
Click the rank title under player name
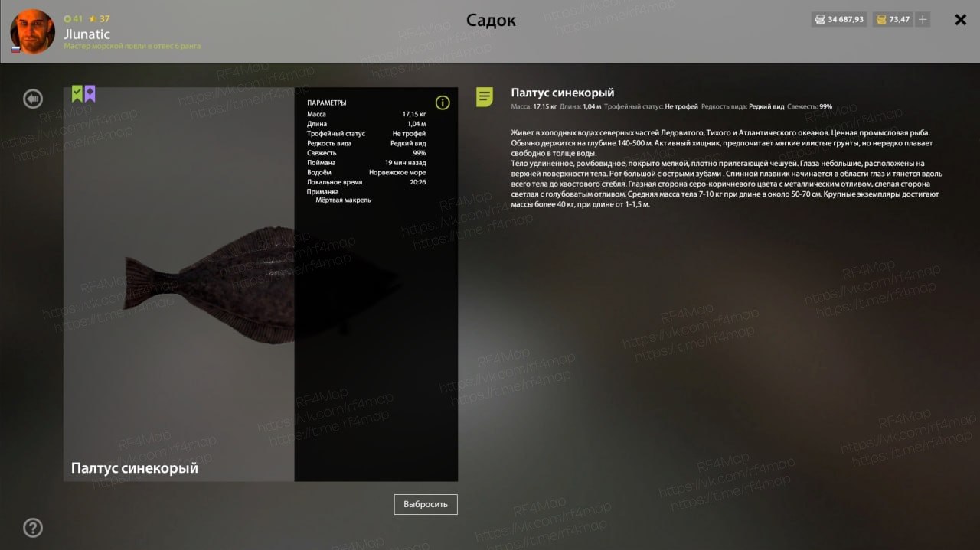click(x=132, y=47)
